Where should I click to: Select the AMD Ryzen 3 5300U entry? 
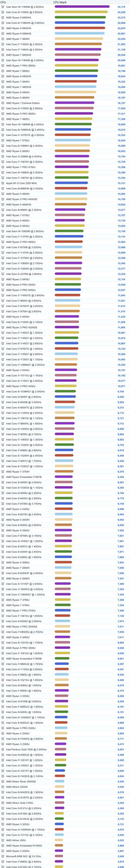[x=18, y=370]
